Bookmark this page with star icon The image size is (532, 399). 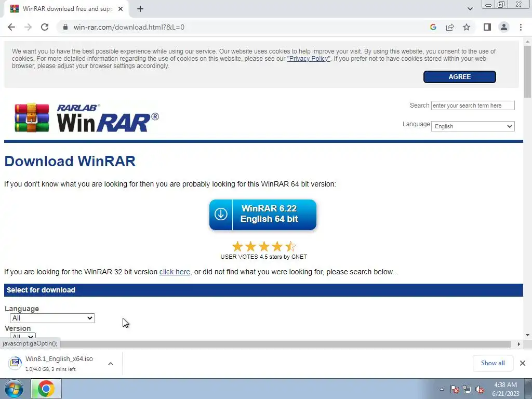click(x=467, y=27)
